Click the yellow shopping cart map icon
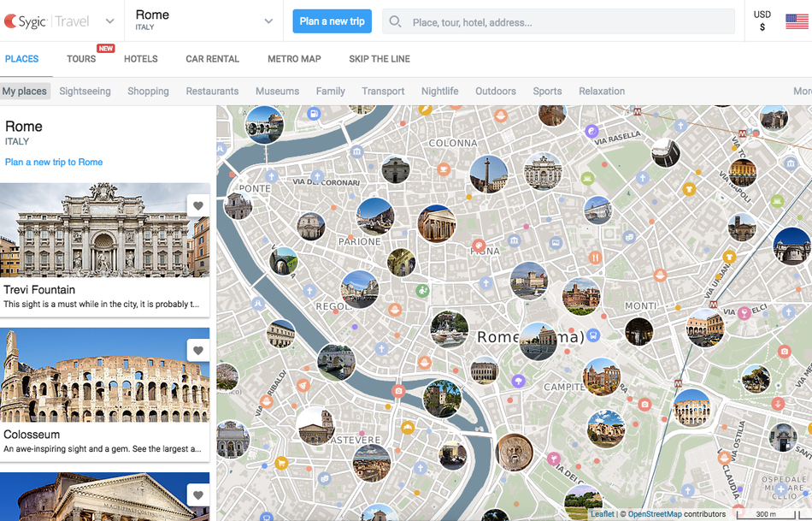 click(281, 463)
